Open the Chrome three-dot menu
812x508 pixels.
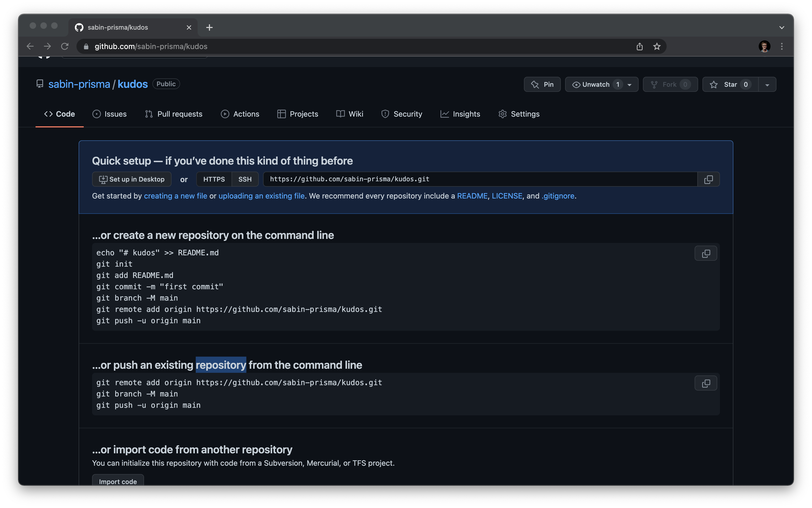point(782,46)
